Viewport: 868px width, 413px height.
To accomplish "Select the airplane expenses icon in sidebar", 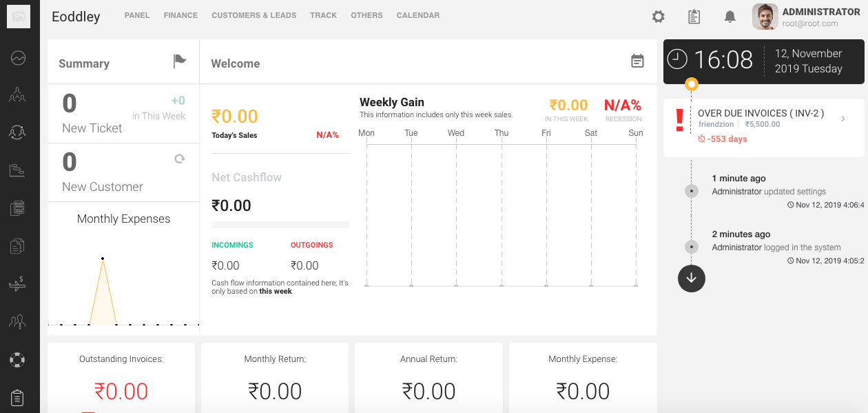I will 17,283.
